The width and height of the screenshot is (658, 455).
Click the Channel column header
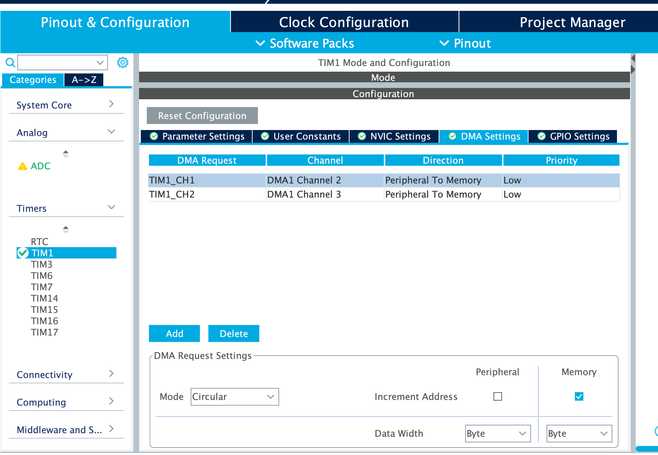coord(325,160)
